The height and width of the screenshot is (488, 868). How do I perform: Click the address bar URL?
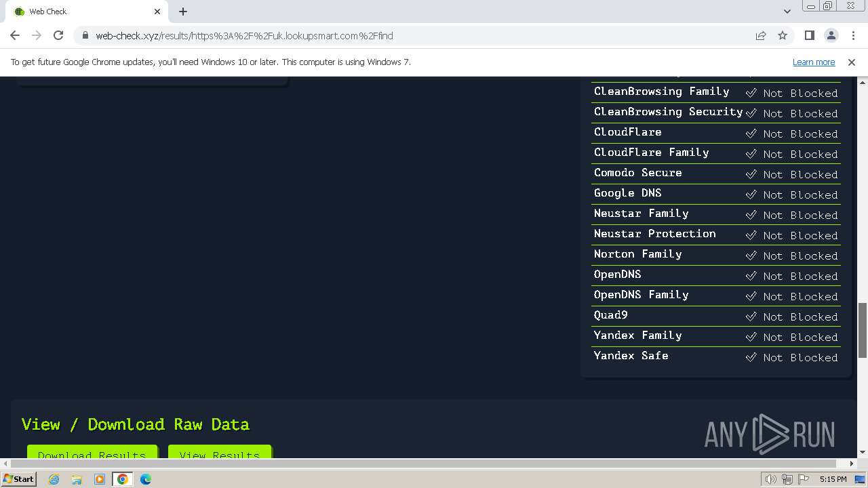[244, 36]
